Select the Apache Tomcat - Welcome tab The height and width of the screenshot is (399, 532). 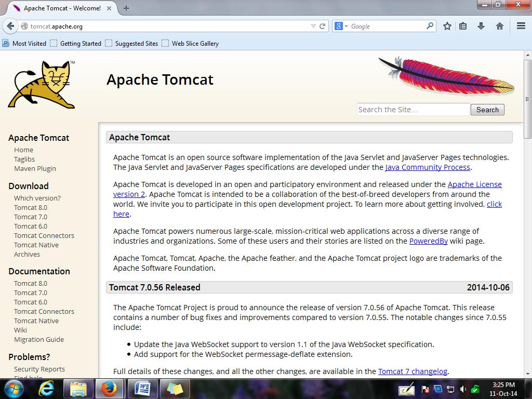(x=61, y=8)
